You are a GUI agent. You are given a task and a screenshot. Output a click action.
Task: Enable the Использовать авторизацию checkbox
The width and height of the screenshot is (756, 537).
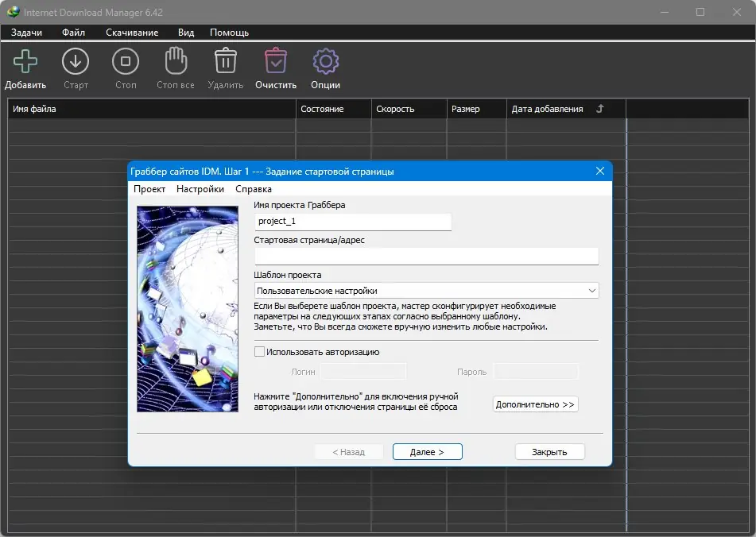(x=259, y=352)
